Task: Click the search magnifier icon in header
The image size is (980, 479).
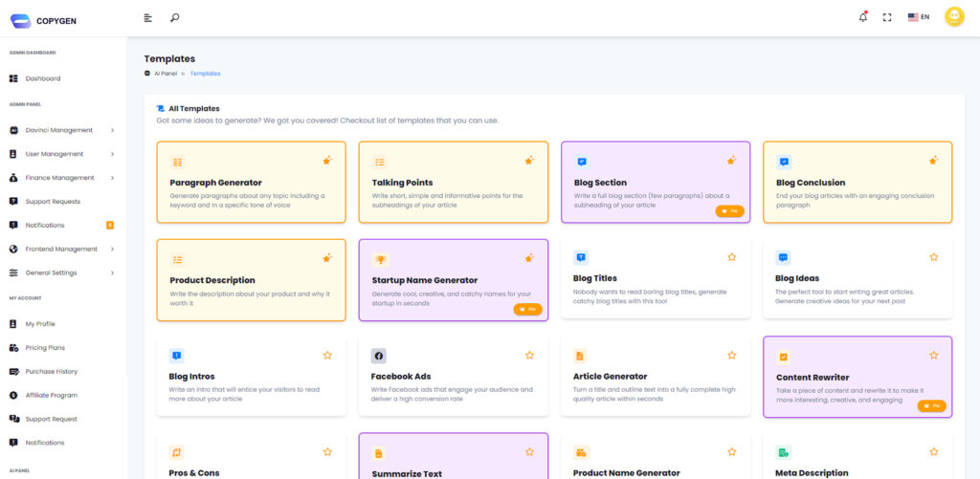Action: click(174, 17)
